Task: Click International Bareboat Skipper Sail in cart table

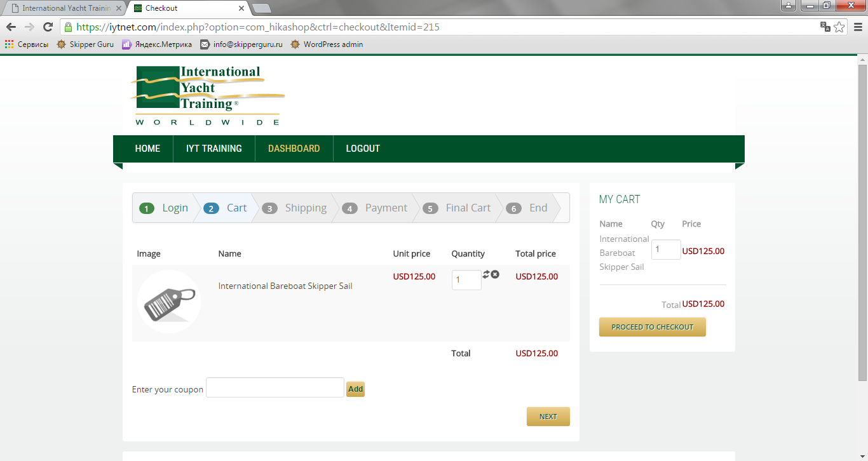Action: click(285, 286)
